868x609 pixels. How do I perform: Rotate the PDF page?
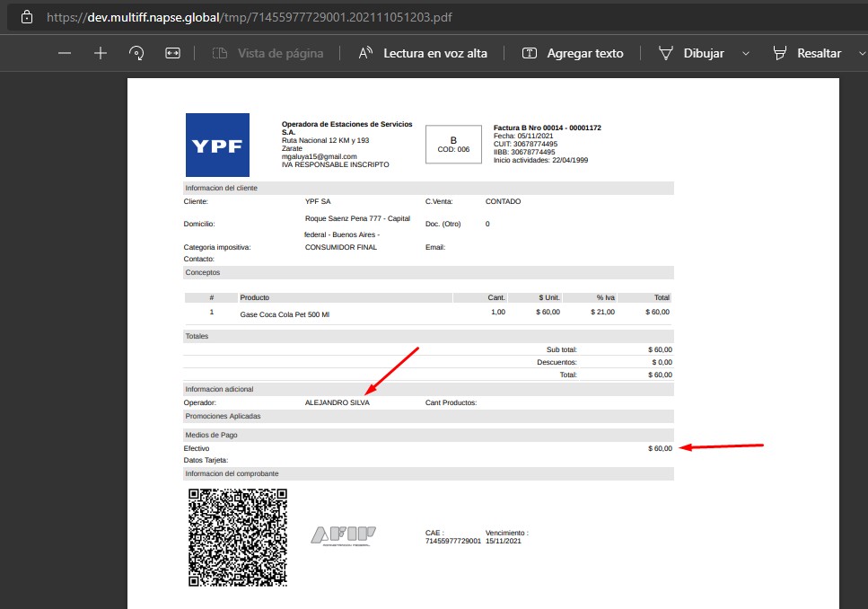click(136, 54)
